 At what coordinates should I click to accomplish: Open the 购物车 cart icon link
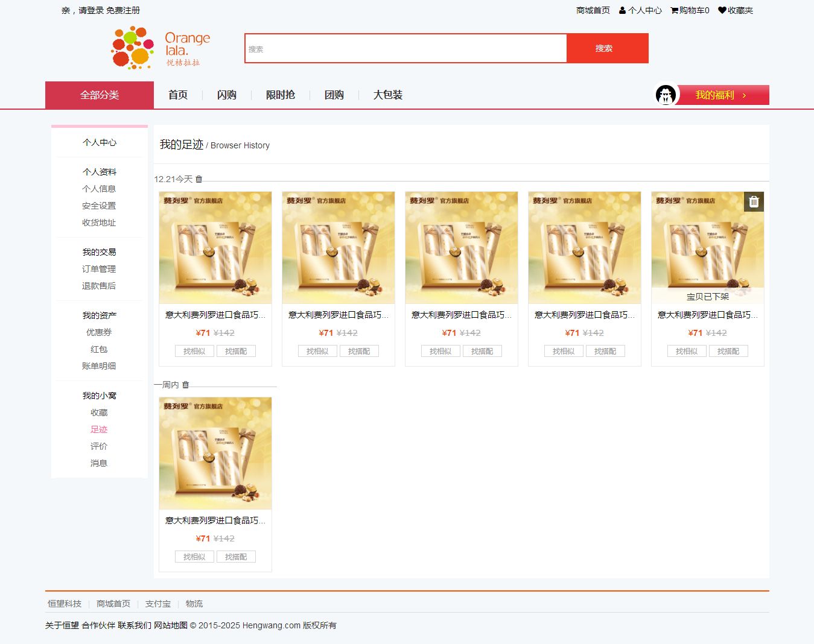pyautogui.click(x=690, y=10)
